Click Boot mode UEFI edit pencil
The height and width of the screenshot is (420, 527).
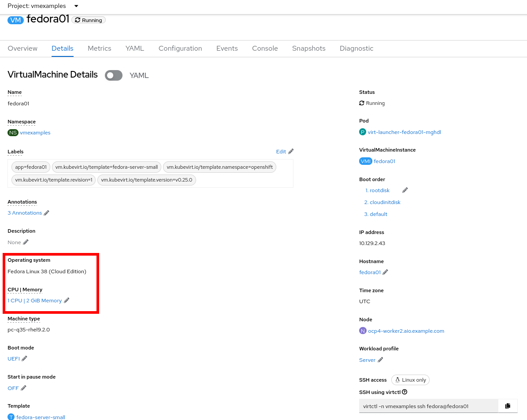point(25,359)
